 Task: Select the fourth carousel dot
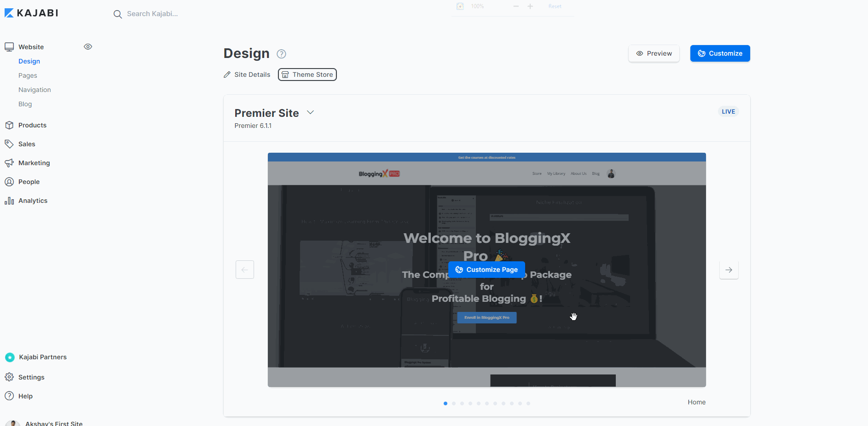point(470,403)
